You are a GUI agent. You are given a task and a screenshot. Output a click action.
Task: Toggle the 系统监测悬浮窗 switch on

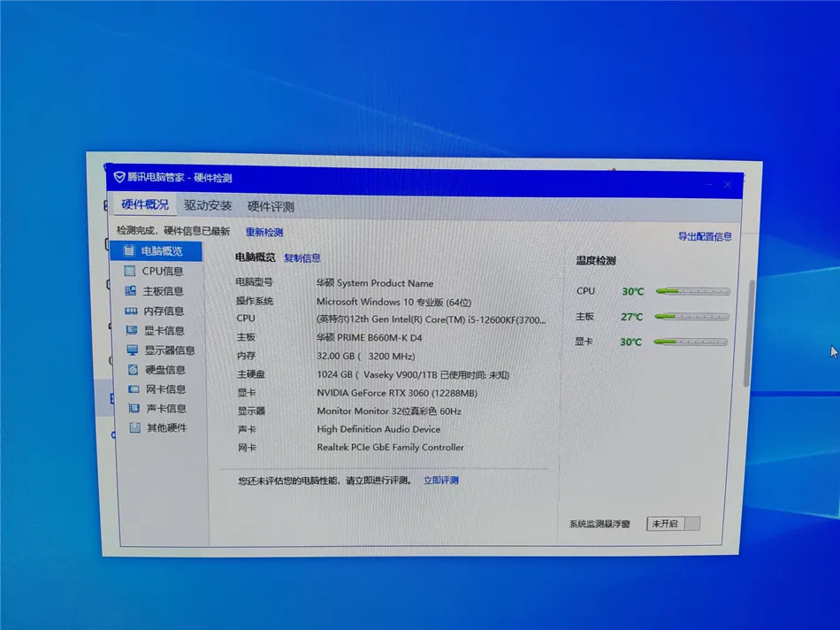pyautogui.click(x=674, y=524)
